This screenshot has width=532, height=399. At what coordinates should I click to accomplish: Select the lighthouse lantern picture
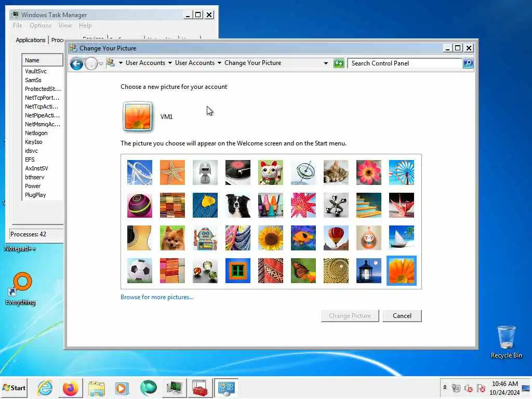coord(369,271)
